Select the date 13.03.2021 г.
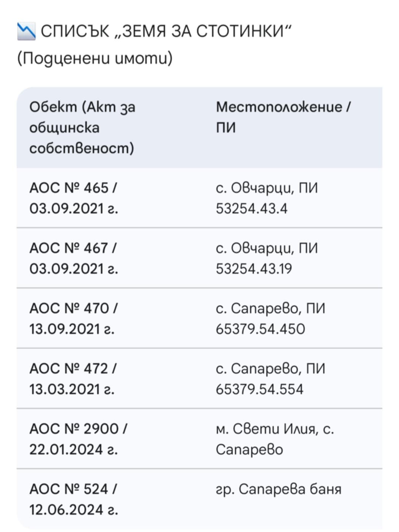Screen dimensions: 399x532 click(72, 389)
